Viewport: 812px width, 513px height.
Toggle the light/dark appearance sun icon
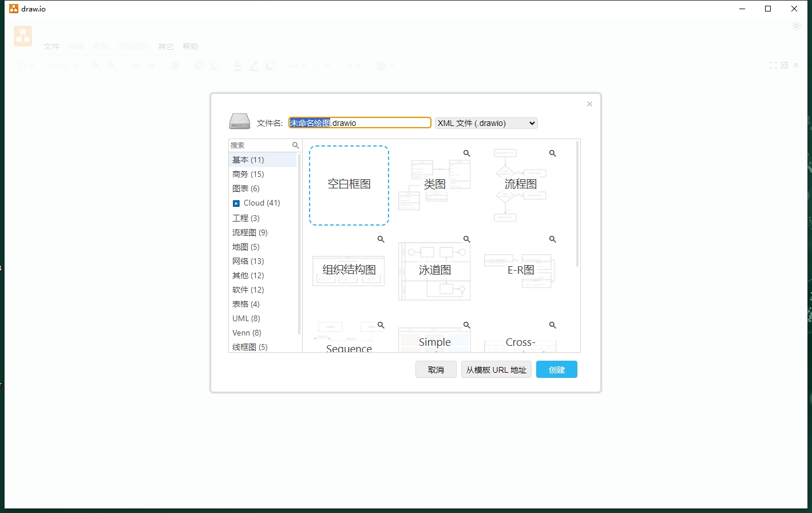click(x=796, y=26)
